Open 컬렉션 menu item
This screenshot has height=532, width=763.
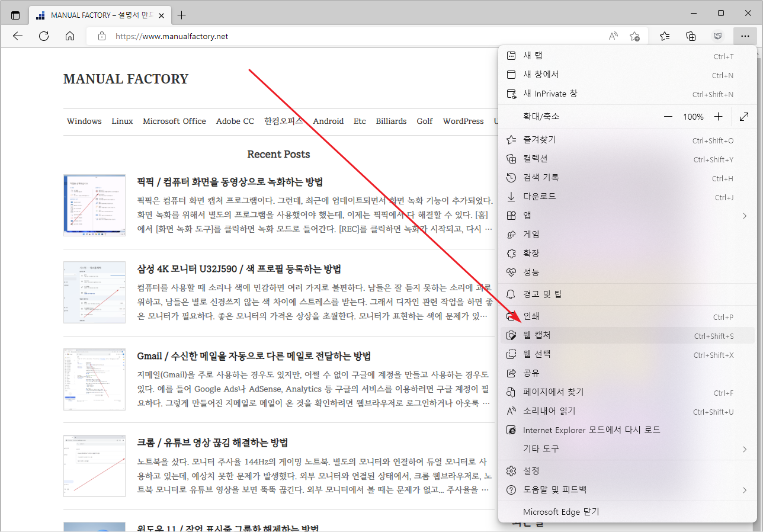627,159
